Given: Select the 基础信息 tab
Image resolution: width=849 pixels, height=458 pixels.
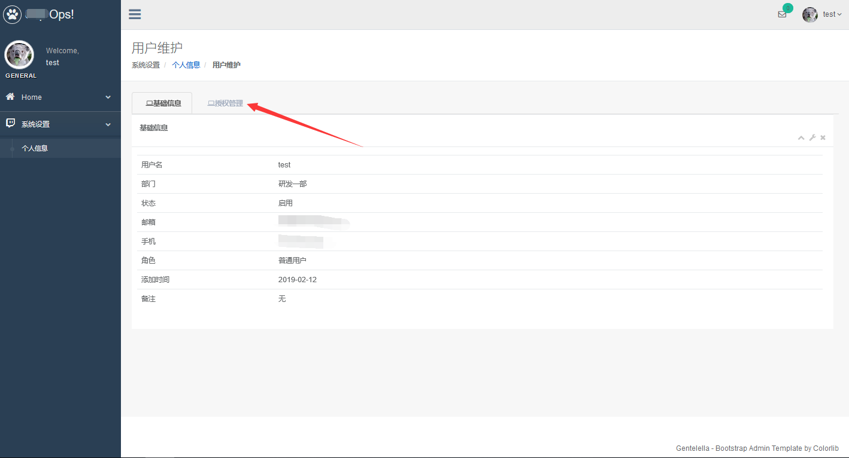Looking at the screenshot, I should [x=163, y=103].
